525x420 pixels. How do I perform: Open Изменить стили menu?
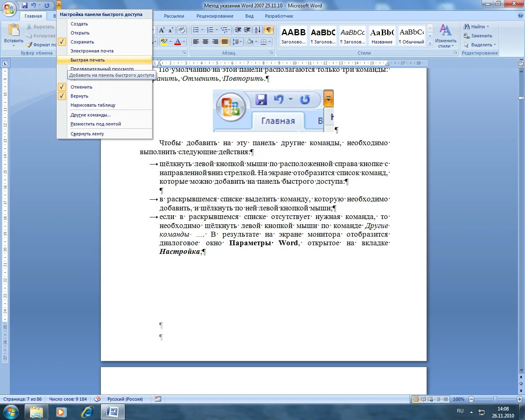[446, 36]
